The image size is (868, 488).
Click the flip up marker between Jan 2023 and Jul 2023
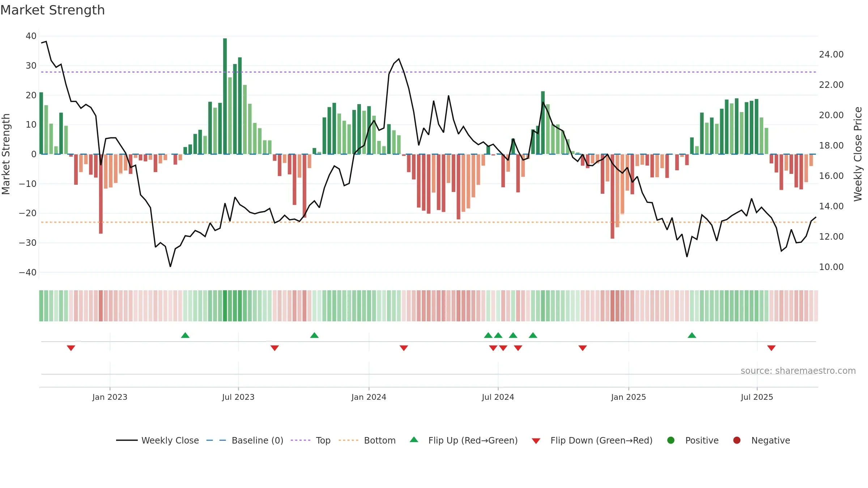185,335
